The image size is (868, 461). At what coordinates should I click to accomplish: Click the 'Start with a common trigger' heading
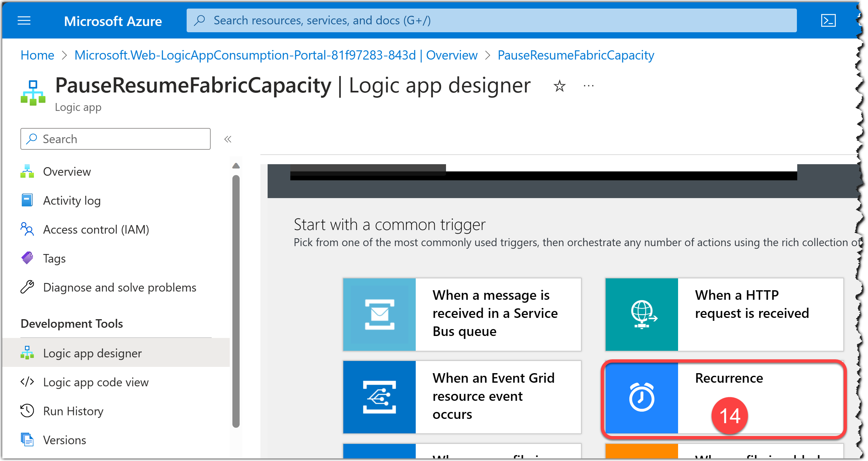[x=389, y=224]
